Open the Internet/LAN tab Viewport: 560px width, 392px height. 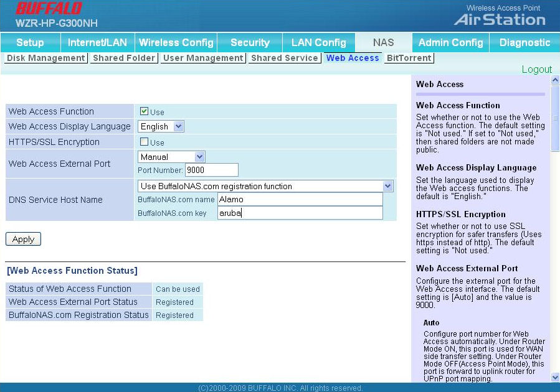pos(98,42)
